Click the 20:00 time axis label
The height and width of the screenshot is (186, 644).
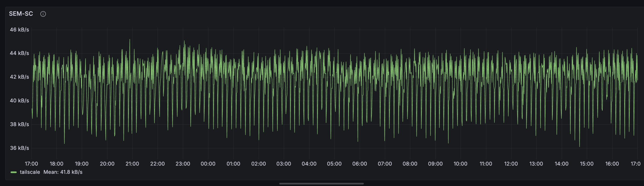(x=107, y=164)
